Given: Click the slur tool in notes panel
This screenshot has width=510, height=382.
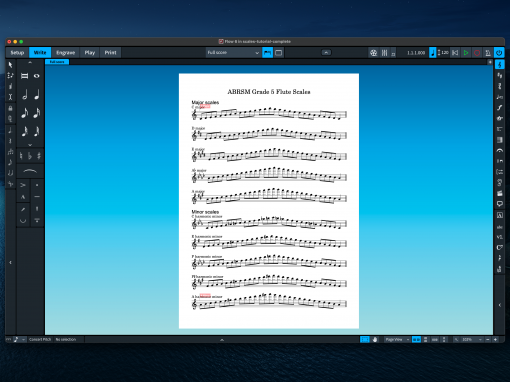Looking at the screenshot, I should pyautogui.click(x=30, y=171).
